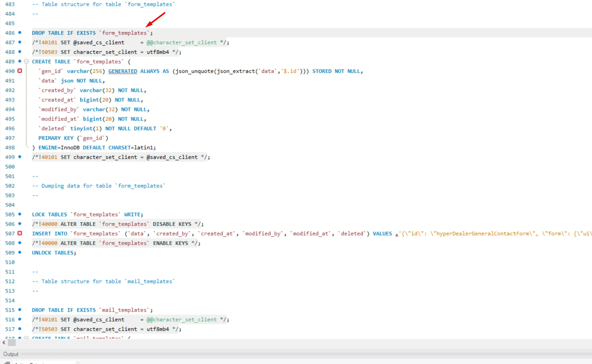Click the line number 510 in the gutter
The width and height of the screenshot is (592, 364).
click(10, 262)
